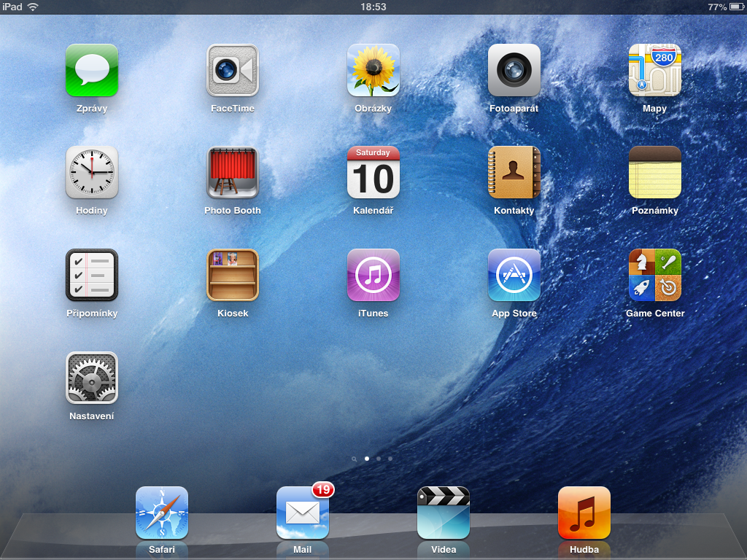Screen dimensions: 747x560
Task: Launch the Hodiny clock app
Action: point(91,173)
